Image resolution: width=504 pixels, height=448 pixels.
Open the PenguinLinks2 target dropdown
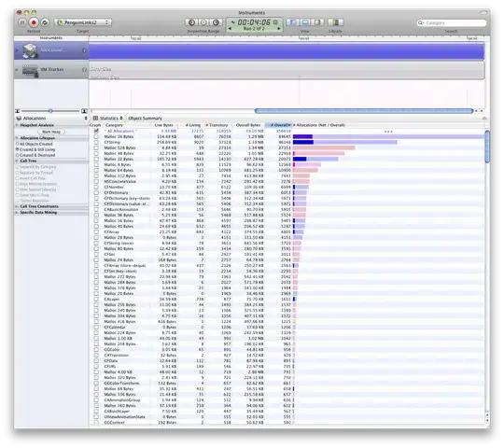pos(83,22)
